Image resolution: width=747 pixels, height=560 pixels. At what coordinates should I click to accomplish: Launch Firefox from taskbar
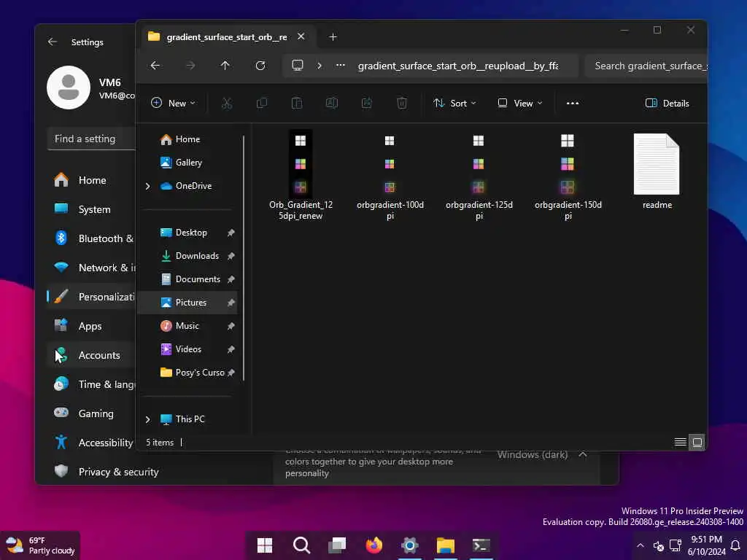pos(374,545)
